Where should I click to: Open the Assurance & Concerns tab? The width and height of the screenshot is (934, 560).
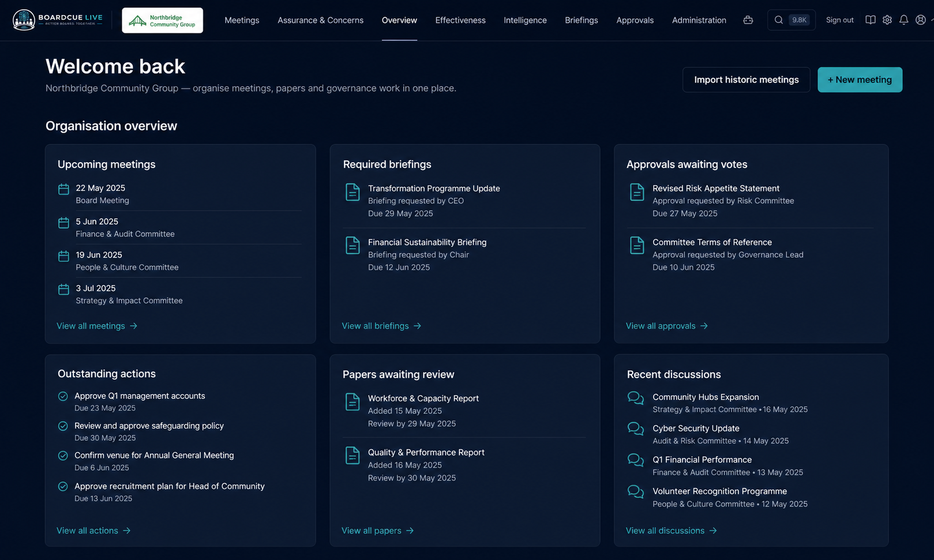[x=321, y=20]
